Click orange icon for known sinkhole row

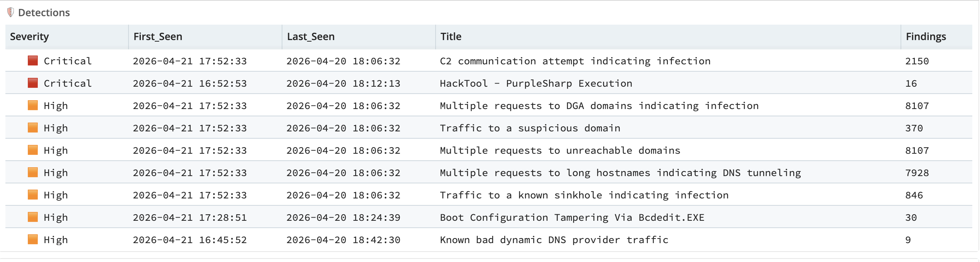click(x=33, y=195)
